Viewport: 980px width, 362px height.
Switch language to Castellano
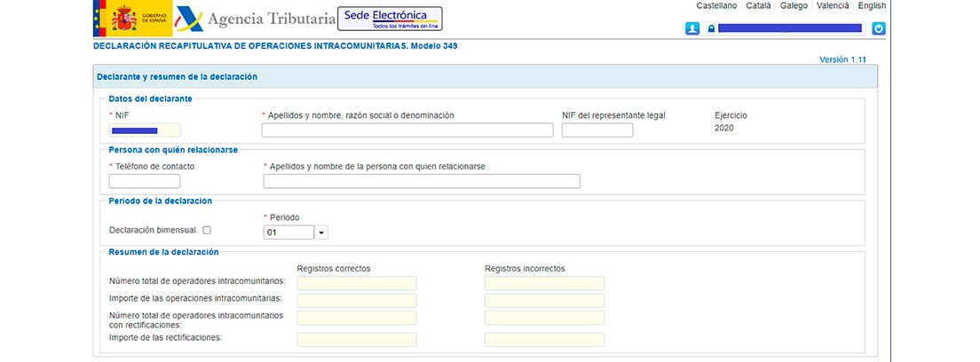pyautogui.click(x=716, y=5)
